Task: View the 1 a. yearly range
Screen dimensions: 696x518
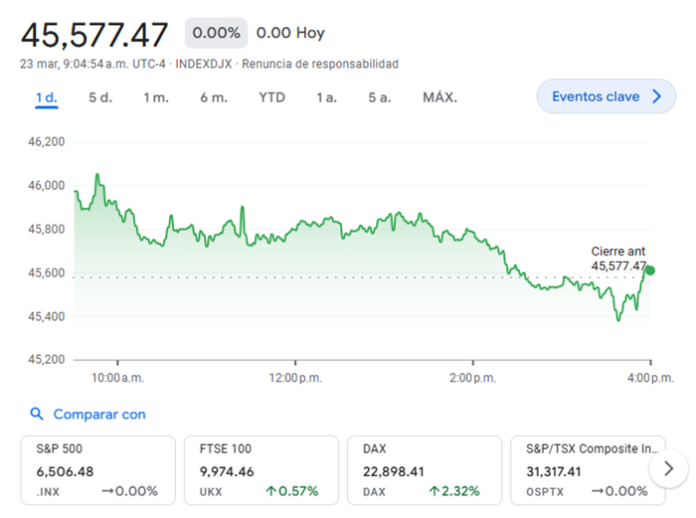Action: [x=326, y=97]
